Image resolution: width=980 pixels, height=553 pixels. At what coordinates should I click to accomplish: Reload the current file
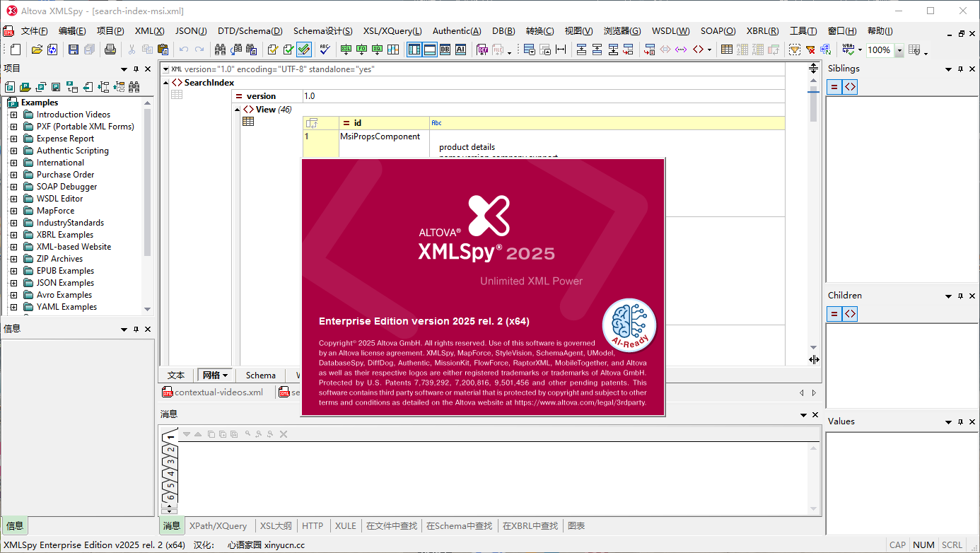pos(54,50)
